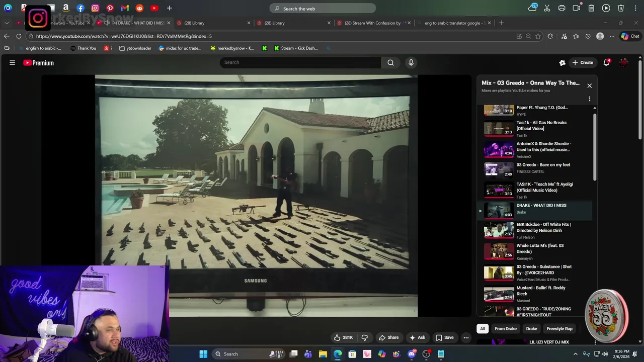Open YouTube notifications bell
644x362 pixels.
[607, 62]
